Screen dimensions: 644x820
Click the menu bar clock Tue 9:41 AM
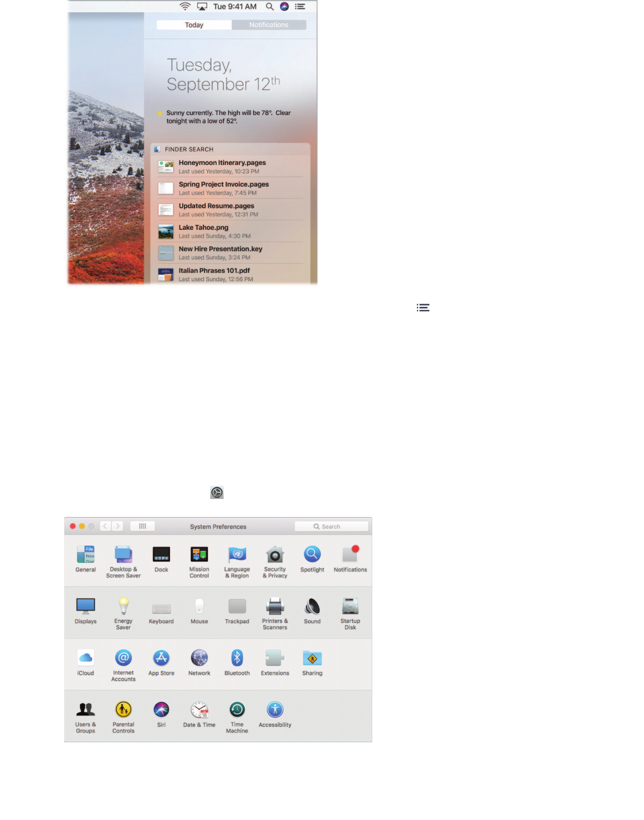[235, 6]
